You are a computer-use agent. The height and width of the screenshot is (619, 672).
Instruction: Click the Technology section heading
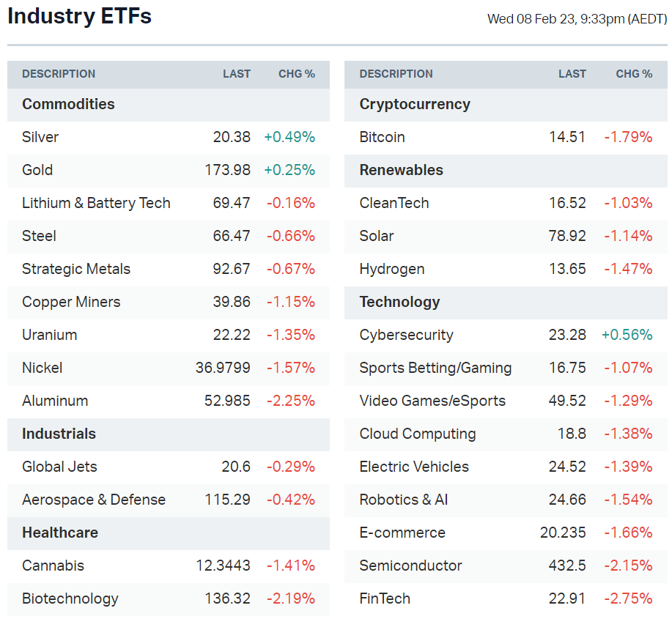click(x=399, y=302)
